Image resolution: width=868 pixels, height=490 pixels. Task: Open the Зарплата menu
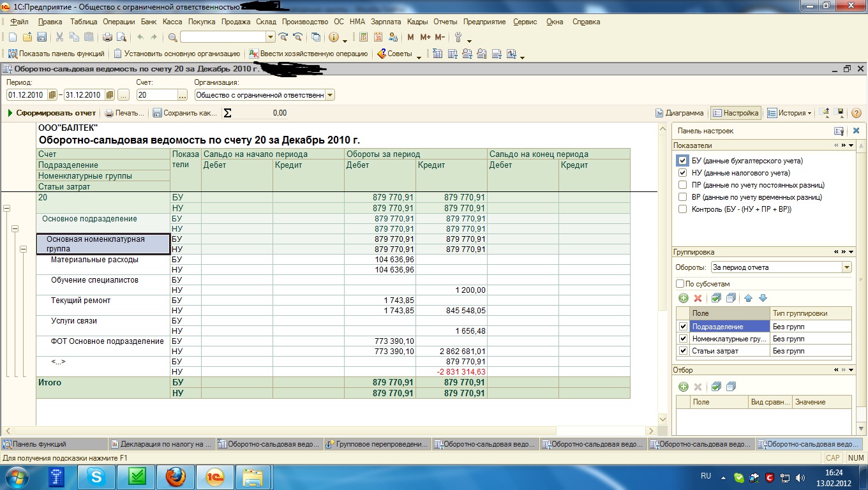(x=385, y=22)
